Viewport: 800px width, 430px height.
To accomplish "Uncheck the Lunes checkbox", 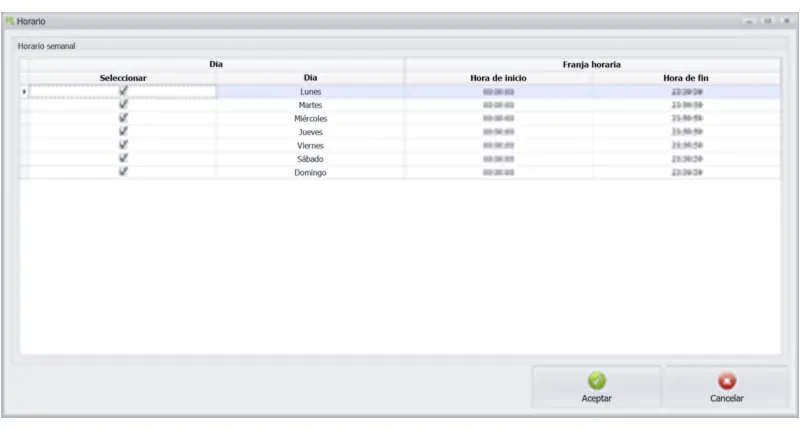I will (123, 91).
